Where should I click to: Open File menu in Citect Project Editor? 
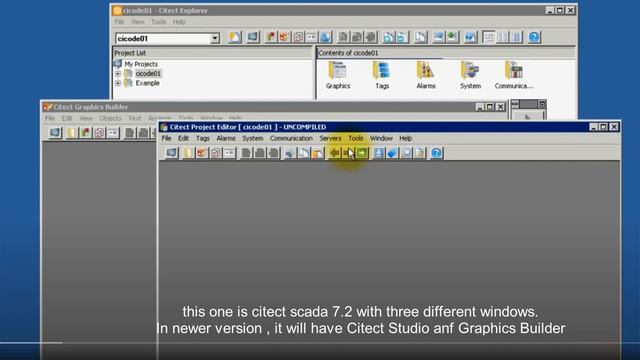tap(167, 138)
